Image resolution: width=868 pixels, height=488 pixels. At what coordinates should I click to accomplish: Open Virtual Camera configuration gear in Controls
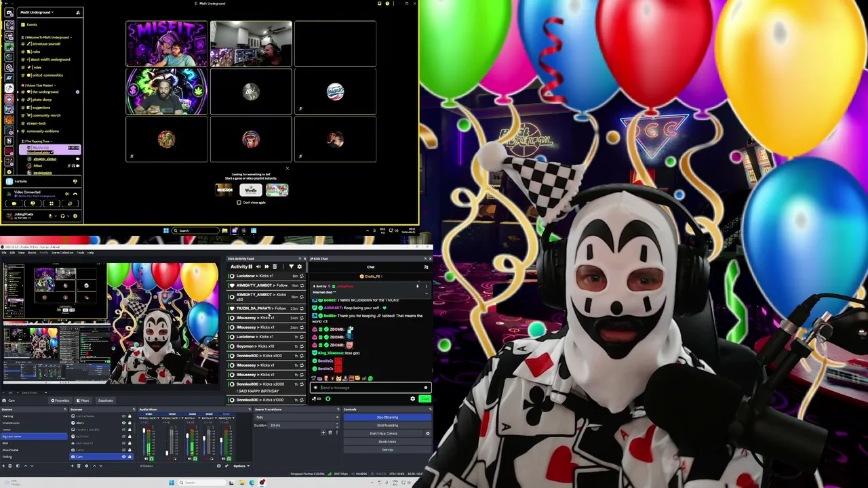click(427, 433)
